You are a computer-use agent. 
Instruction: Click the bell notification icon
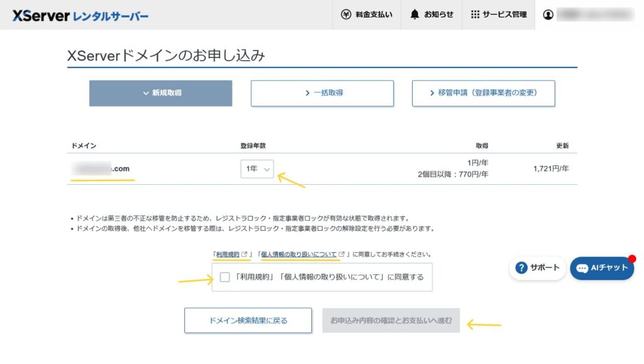pyautogui.click(x=414, y=14)
